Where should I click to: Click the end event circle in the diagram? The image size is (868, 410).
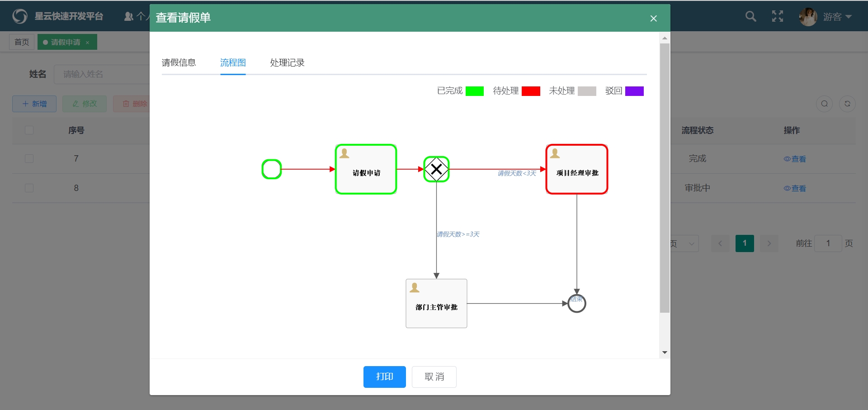[x=576, y=304]
